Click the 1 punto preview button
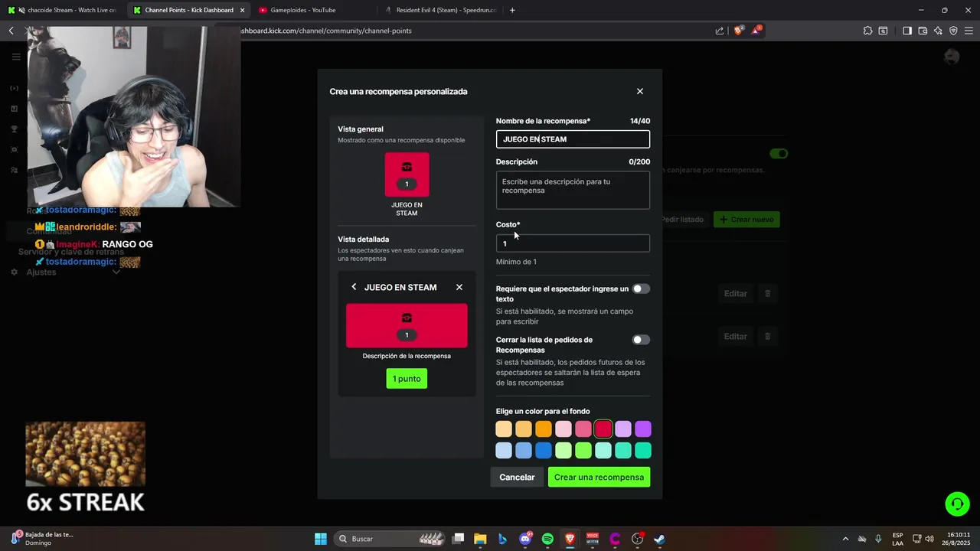980x551 pixels. tap(407, 379)
